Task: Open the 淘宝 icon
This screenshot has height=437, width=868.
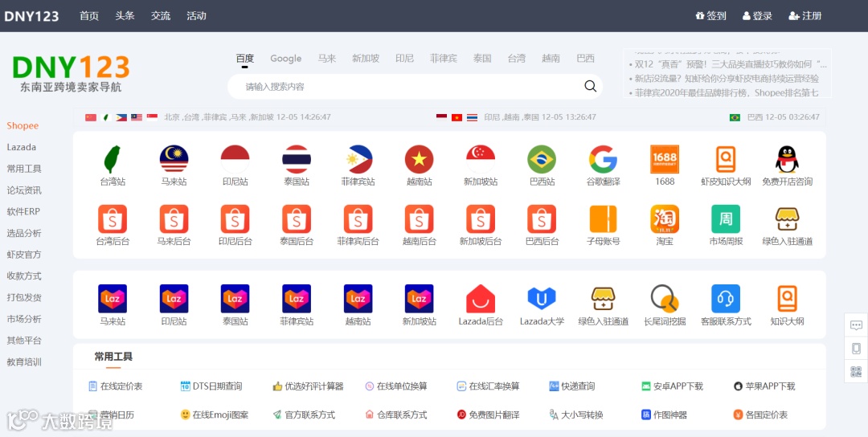Action: click(665, 219)
